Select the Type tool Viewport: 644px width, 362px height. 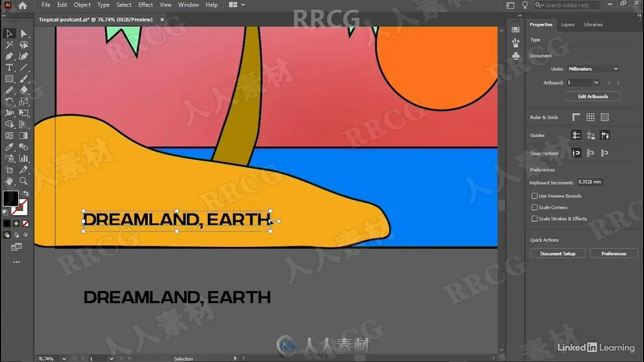(9, 67)
